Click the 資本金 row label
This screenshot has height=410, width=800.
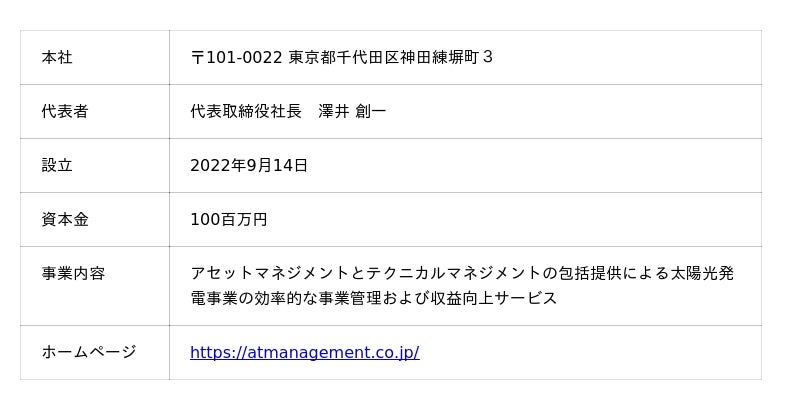[65, 220]
